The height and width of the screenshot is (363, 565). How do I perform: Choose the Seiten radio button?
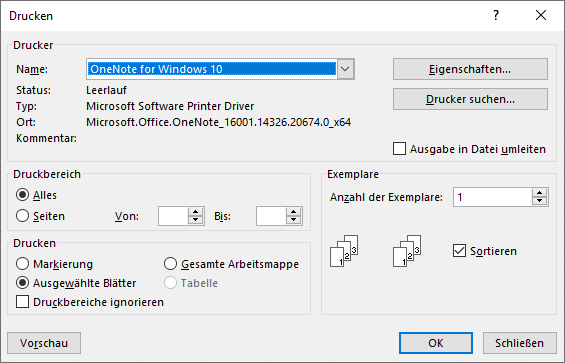coord(22,216)
